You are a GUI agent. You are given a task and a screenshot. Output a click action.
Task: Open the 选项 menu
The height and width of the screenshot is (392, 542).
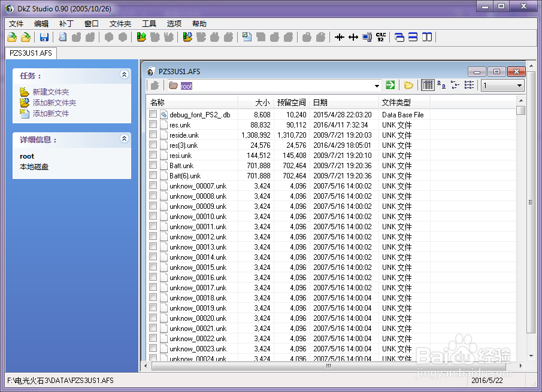point(174,24)
